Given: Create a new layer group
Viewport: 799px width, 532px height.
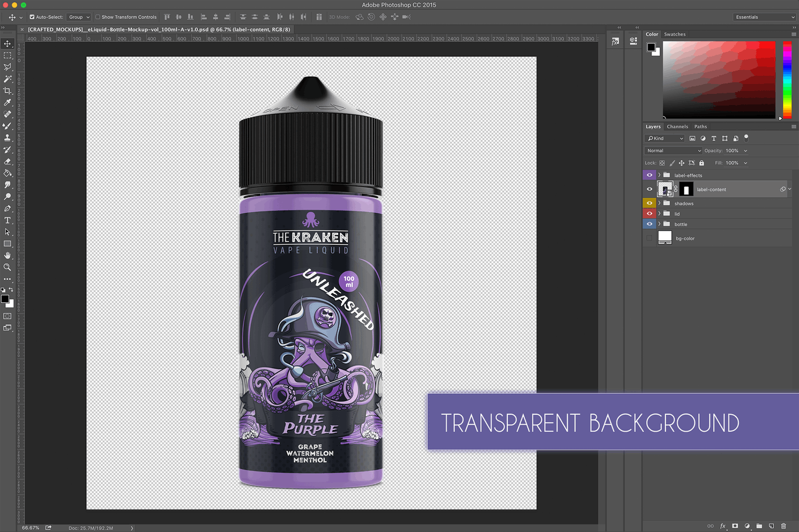Looking at the screenshot, I should click(x=760, y=526).
